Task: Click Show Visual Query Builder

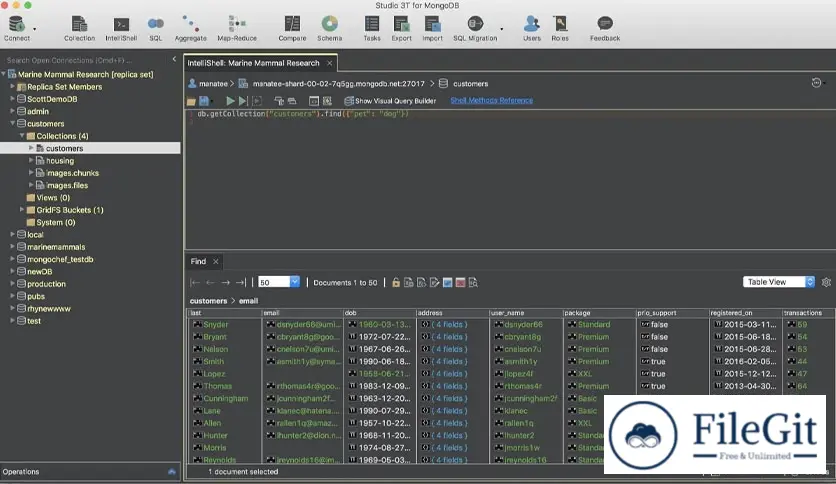Action: (390, 101)
